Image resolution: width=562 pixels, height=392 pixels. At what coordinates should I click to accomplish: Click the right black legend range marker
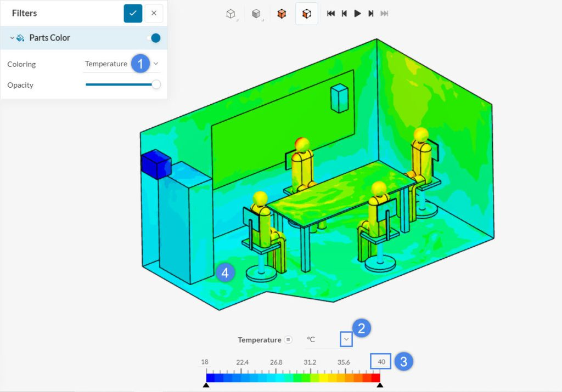pyautogui.click(x=380, y=385)
